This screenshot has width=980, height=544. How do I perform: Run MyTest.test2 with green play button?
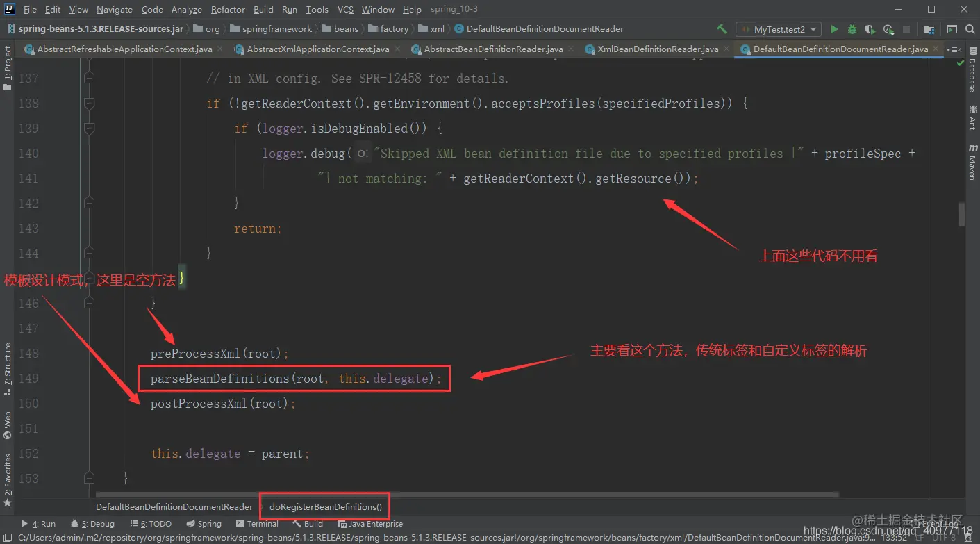tap(835, 29)
